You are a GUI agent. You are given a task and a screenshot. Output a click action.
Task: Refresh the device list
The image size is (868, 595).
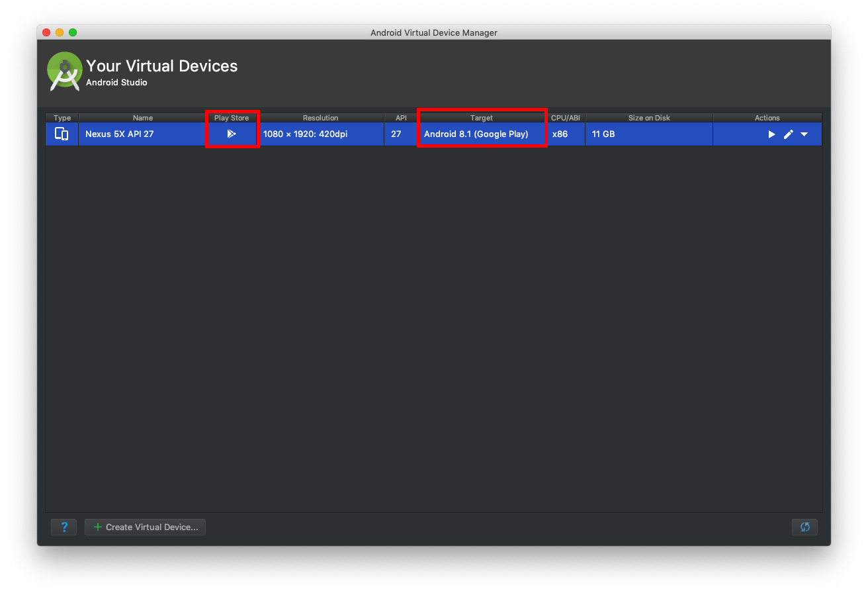[x=804, y=527]
